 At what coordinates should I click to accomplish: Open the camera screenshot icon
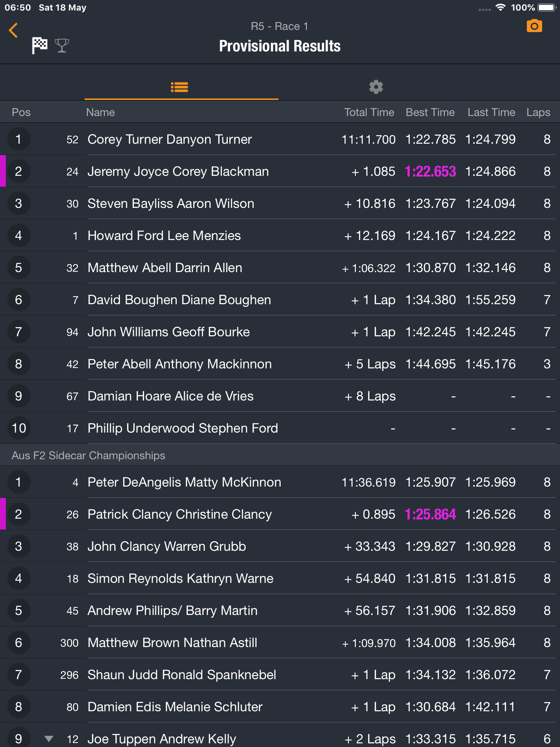(534, 26)
